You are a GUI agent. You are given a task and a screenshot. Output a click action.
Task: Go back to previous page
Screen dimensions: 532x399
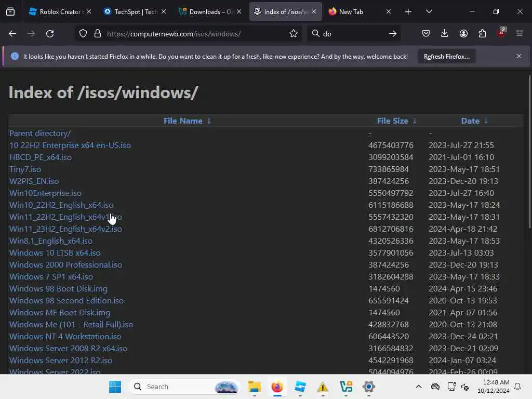12,34
